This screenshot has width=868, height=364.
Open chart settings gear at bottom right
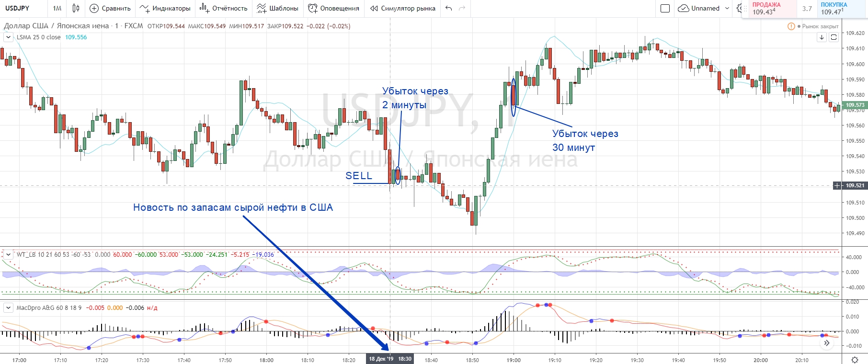(x=855, y=360)
